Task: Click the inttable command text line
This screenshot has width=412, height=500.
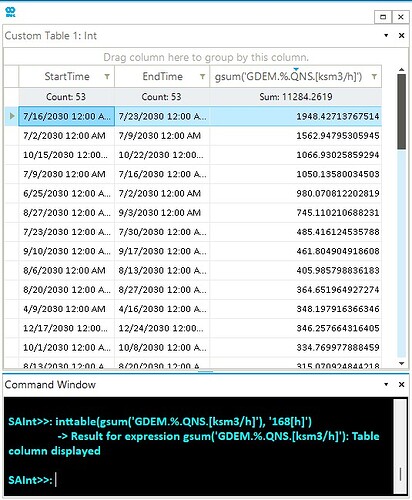Action: point(160,422)
